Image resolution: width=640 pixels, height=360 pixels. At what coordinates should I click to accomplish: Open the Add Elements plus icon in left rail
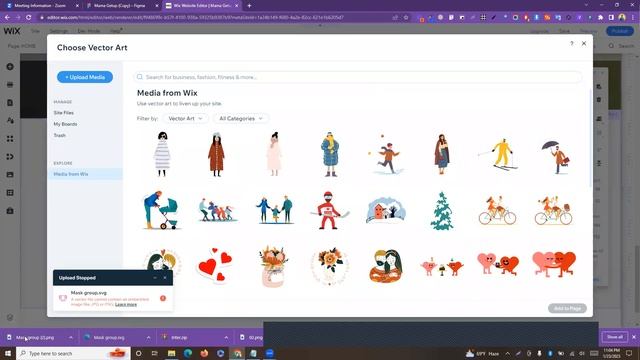(x=10, y=67)
